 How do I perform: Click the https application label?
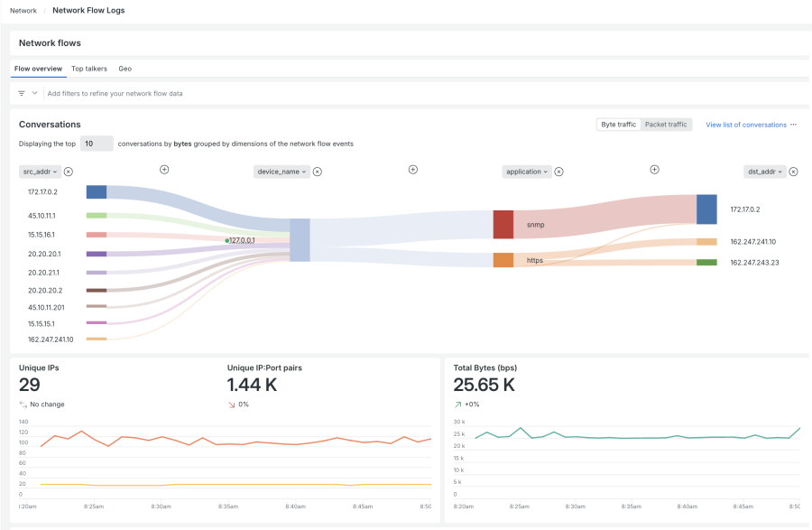pos(534,261)
